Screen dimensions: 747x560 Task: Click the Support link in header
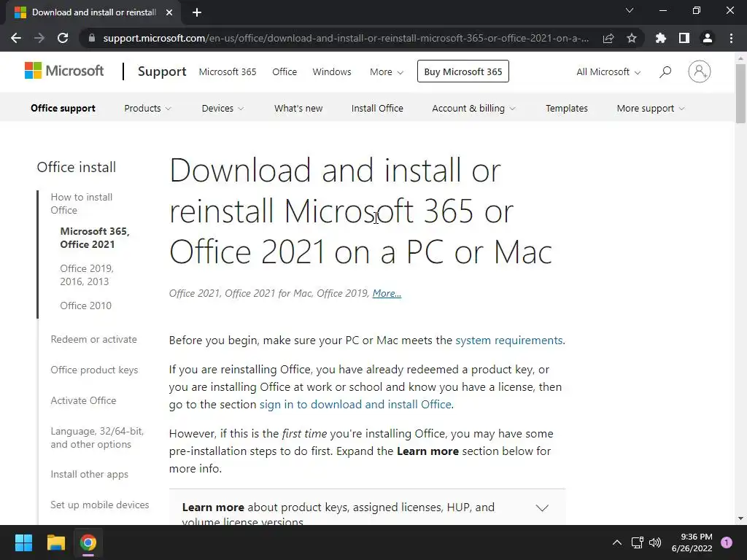[x=162, y=71]
